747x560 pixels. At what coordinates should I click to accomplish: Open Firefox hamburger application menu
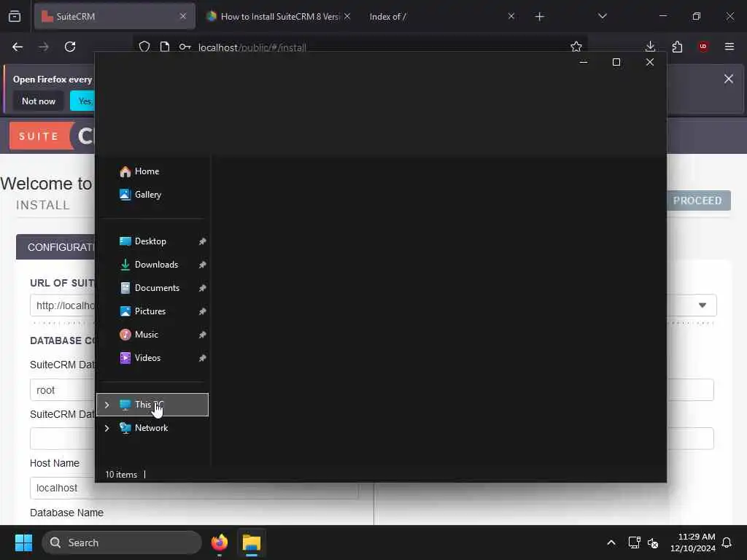tap(729, 47)
